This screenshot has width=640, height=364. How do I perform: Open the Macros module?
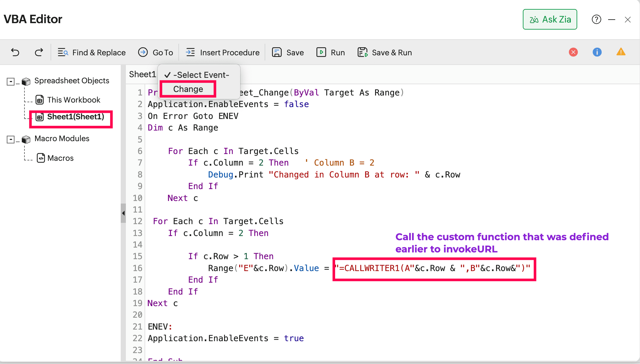[x=60, y=158]
